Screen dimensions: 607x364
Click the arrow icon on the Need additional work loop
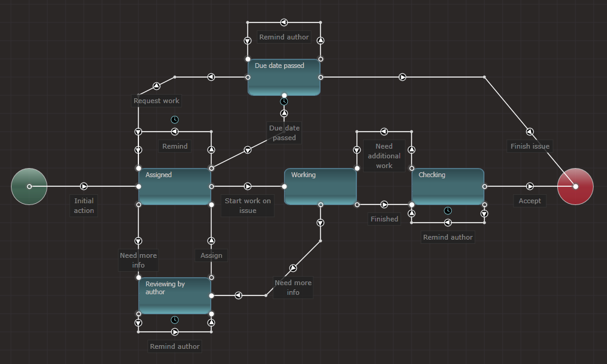[384, 130]
